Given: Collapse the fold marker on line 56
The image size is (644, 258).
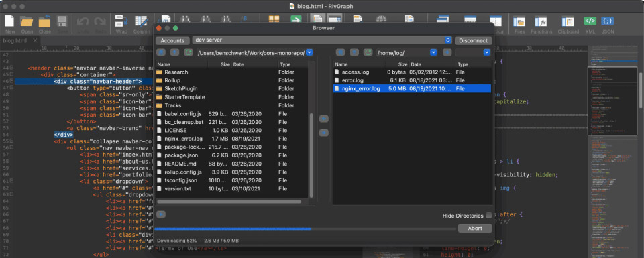Looking at the screenshot, I should pyautogui.click(x=12, y=147).
